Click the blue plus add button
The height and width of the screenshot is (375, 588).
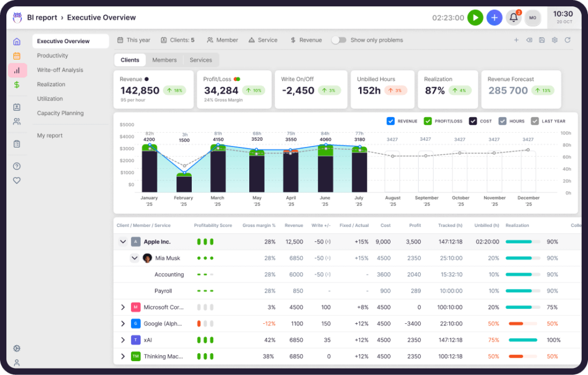(x=494, y=18)
